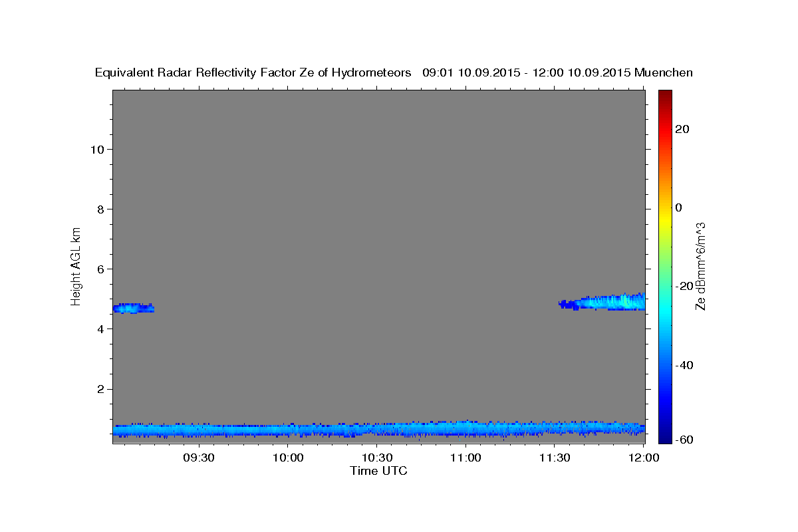Click the height tick label '6'
This screenshot has height=532, width=798.
tap(100, 269)
